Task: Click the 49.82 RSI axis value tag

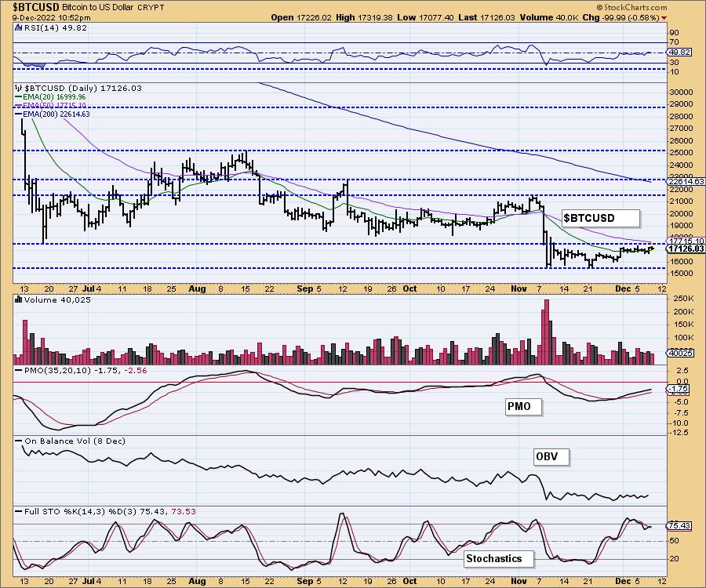Action: pos(680,53)
